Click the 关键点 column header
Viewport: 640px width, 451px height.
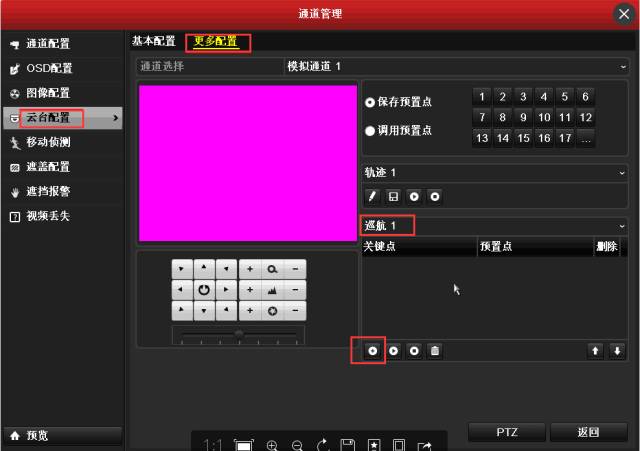tap(420, 247)
